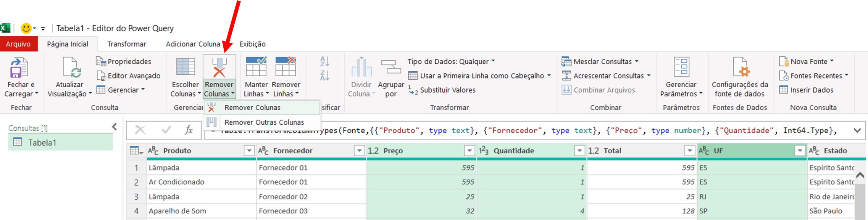Open the Produto column filter dropdown
This screenshot has width=868, height=220.
coord(249,151)
